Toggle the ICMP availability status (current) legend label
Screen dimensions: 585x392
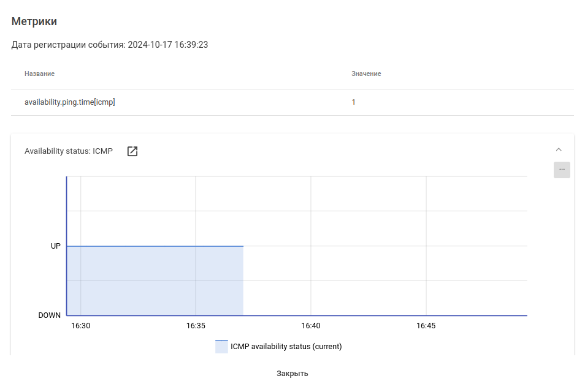coord(286,347)
